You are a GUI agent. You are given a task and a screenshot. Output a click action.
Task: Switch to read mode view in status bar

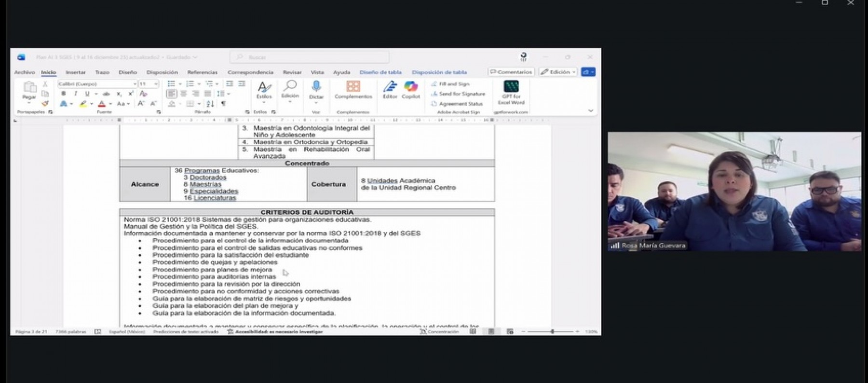tap(473, 332)
